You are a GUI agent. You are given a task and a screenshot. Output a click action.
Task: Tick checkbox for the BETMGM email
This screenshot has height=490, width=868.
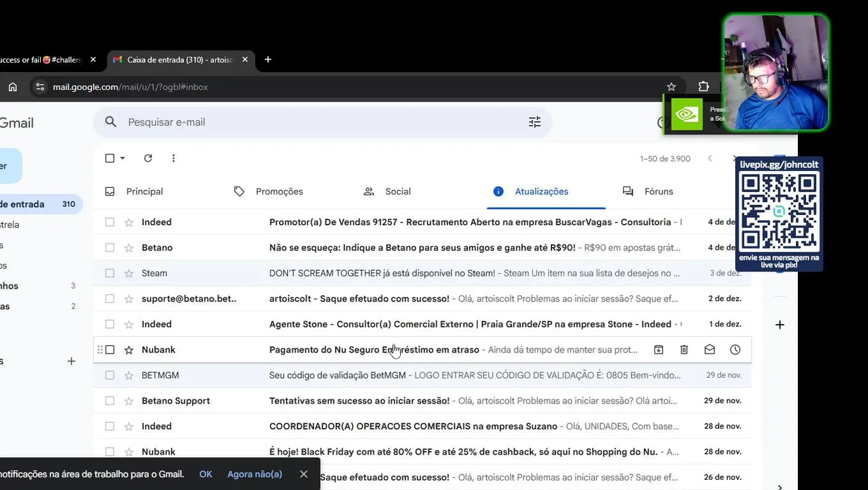[110, 375]
